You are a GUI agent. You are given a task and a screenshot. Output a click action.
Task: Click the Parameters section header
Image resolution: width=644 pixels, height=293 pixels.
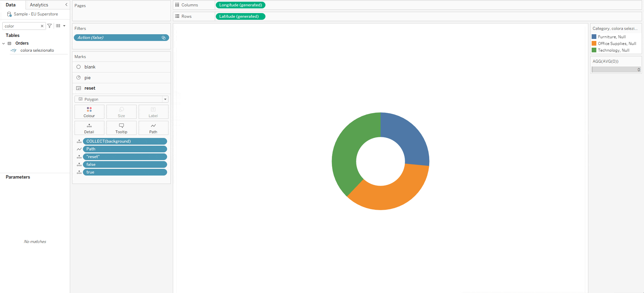(x=18, y=177)
